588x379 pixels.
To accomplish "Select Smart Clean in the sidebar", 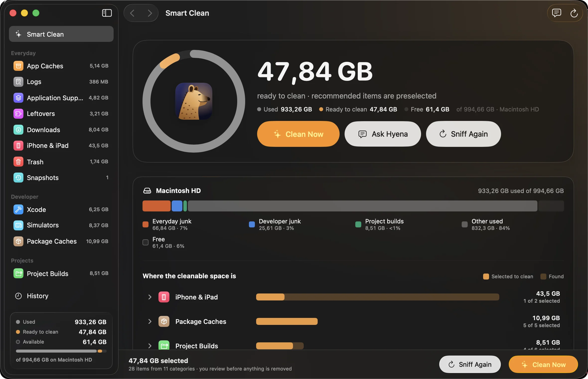I will (x=61, y=34).
